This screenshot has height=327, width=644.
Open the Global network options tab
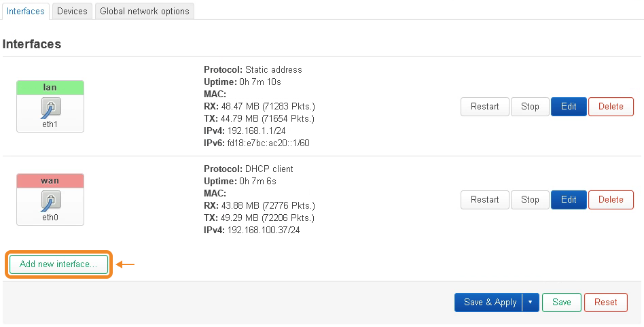tap(145, 12)
